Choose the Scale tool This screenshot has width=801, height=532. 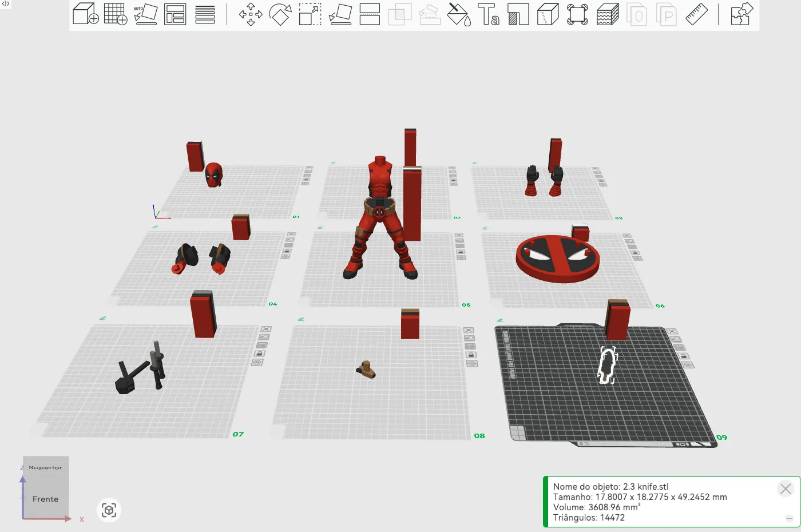(x=310, y=14)
